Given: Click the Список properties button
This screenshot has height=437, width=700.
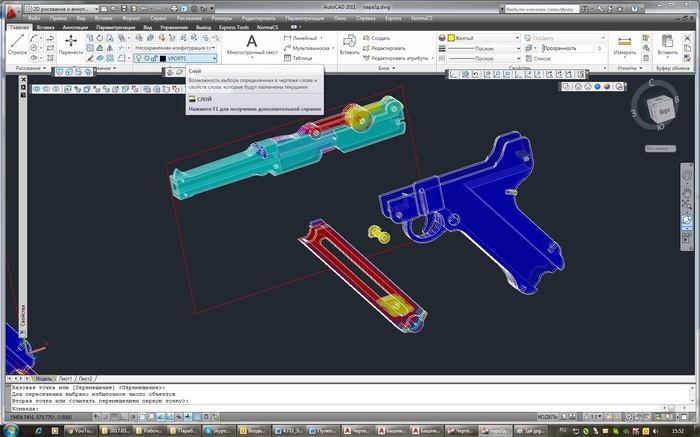Looking at the screenshot, I should pyautogui.click(x=539, y=59).
